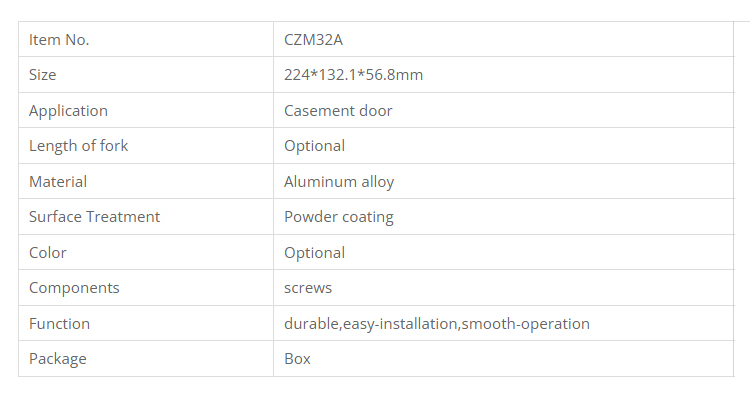This screenshot has height=400, width=750.
Task: Click the "Color" row label
Action: click(47, 253)
